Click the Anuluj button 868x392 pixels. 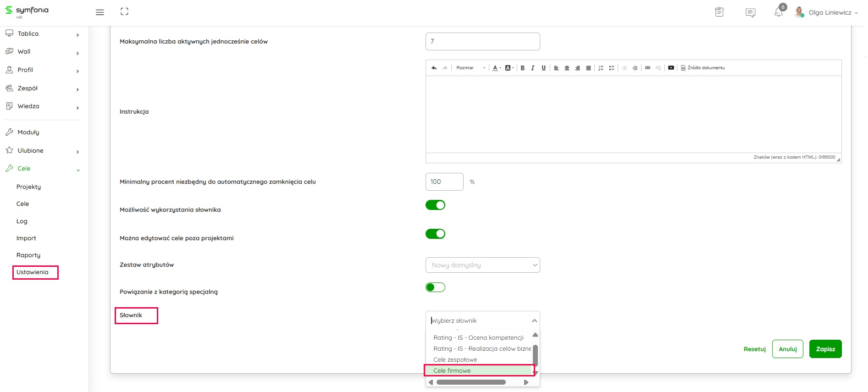(787, 349)
